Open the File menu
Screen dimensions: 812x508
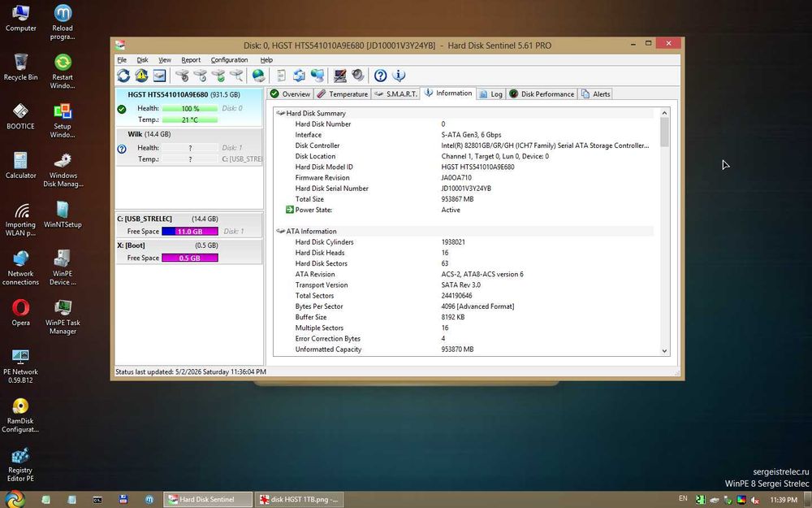pos(122,60)
